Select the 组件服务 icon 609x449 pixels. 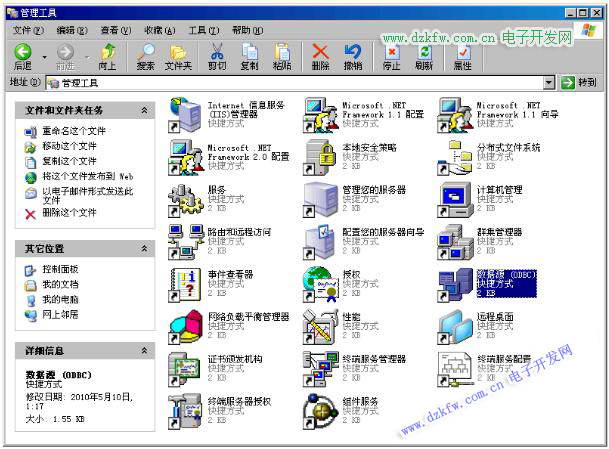pyautogui.click(x=320, y=408)
